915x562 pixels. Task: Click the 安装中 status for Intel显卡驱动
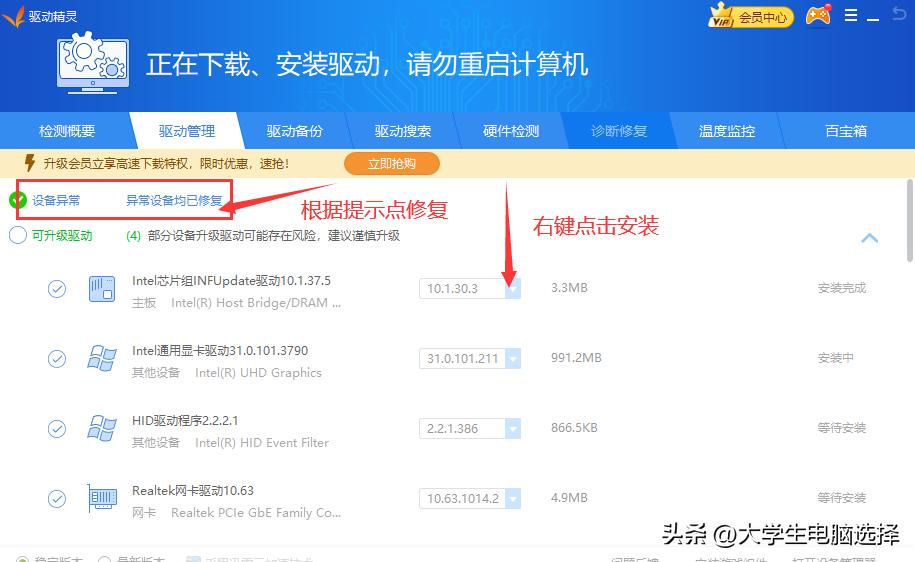click(836, 358)
